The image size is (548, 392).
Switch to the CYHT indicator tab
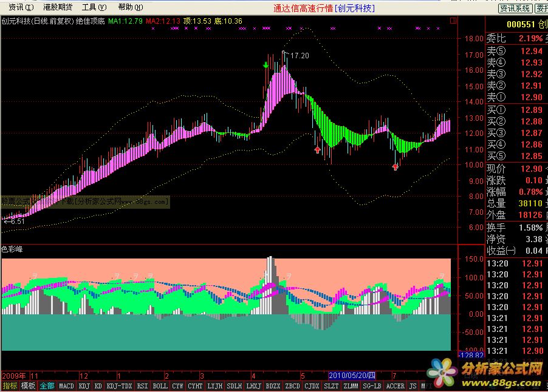coord(195,386)
